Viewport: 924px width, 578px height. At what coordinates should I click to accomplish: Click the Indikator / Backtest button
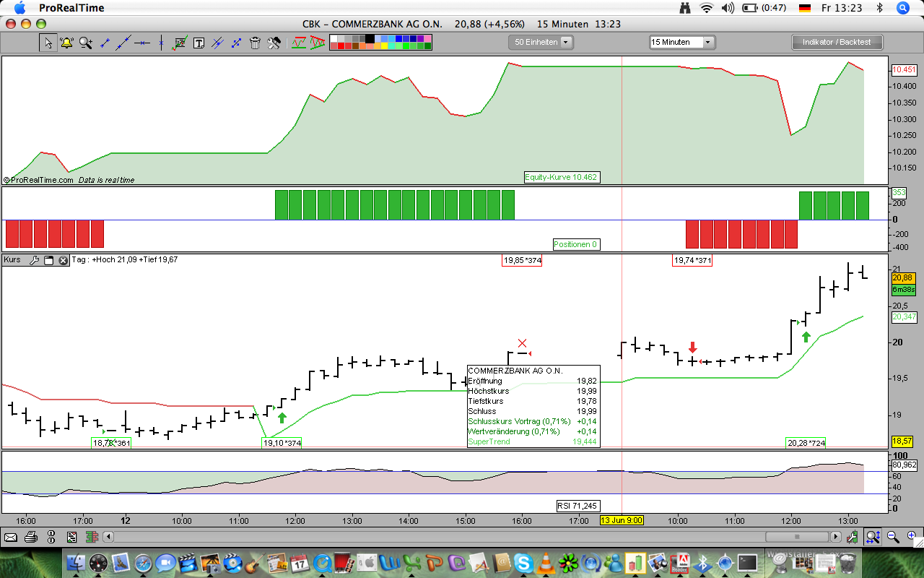tap(837, 42)
